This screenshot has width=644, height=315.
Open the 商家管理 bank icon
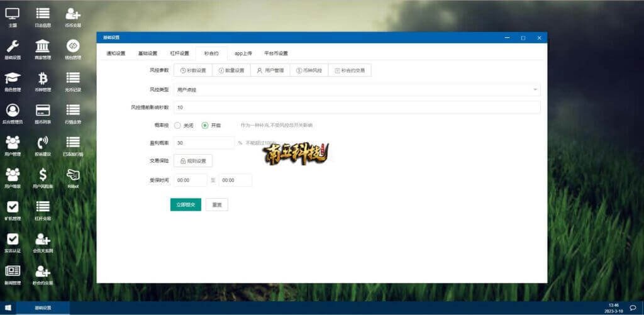pyautogui.click(x=43, y=47)
